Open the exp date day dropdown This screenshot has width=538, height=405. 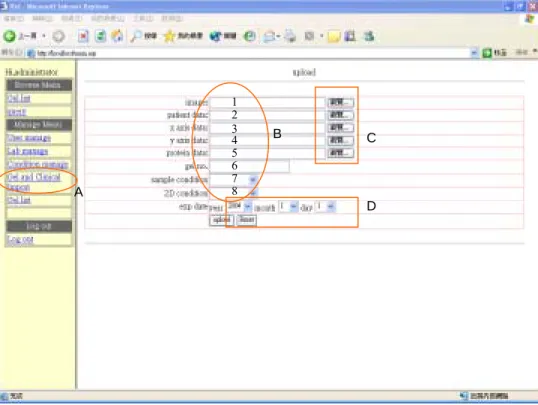tap(331, 207)
